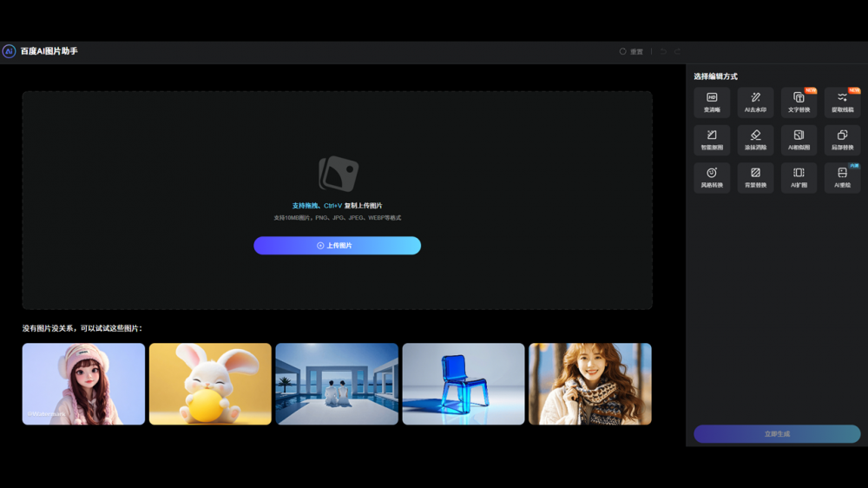This screenshot has width=868, height=488.
Task: Choose the AI去水印 watermark removal tool
Action: (x=755, y=102)
